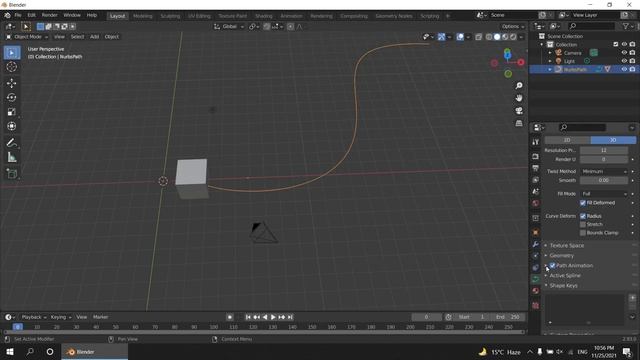The height and width of the screenshot is (360, 640).
Task: Select the combined Transform tool
Action: point(12,126)
